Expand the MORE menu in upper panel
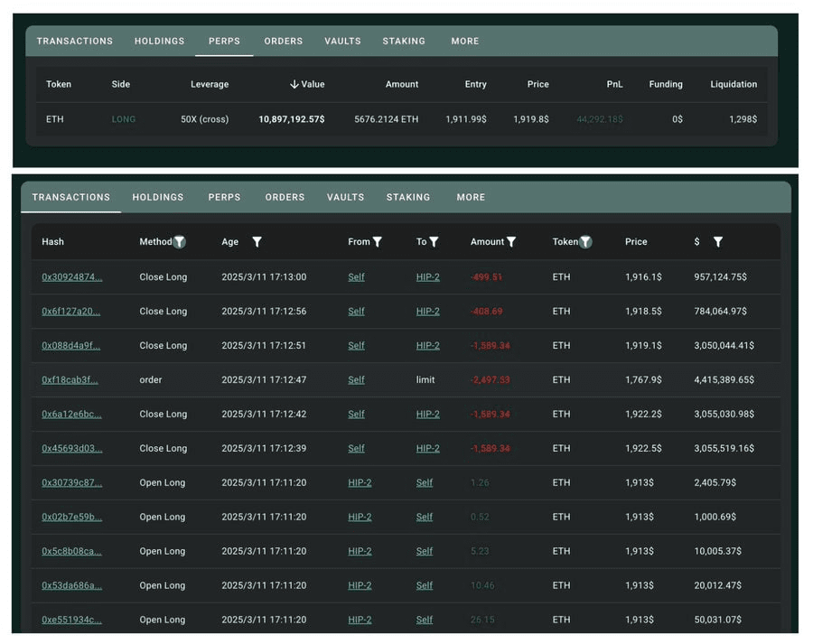This screenshot has height=644, width=813. point(464,41)
